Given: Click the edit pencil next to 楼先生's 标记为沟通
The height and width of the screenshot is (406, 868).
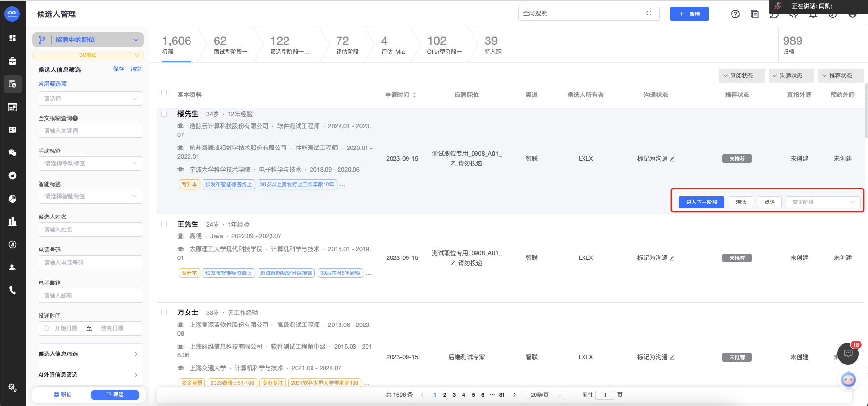Looking at the screenshot, I should coord(672,159).
